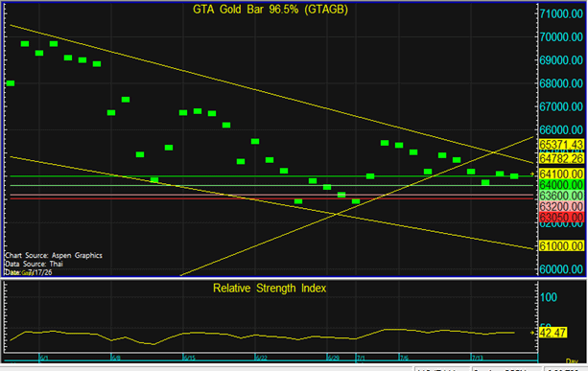Image resolution: width=588 pixels, height=371 pixels.
Task: Click the Day interval label
Action: [572, 361]
